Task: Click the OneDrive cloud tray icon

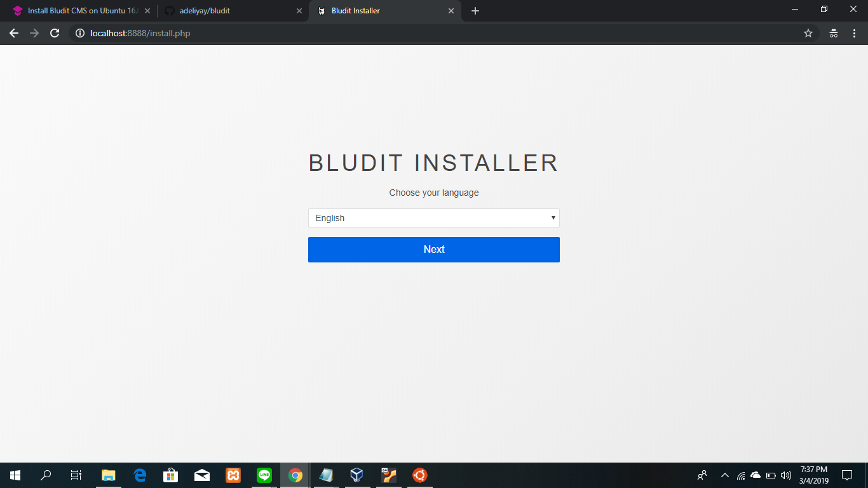Action: [x=756, y=475]
